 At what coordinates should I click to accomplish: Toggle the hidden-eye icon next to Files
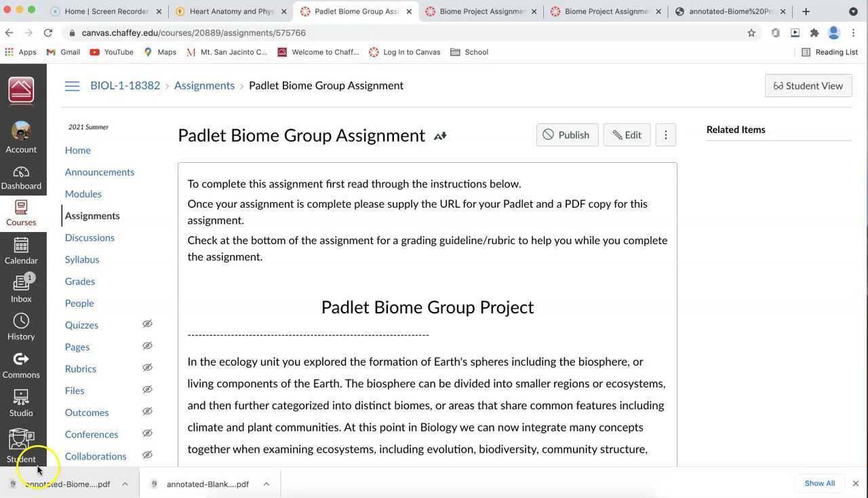(x=147, y=389)
